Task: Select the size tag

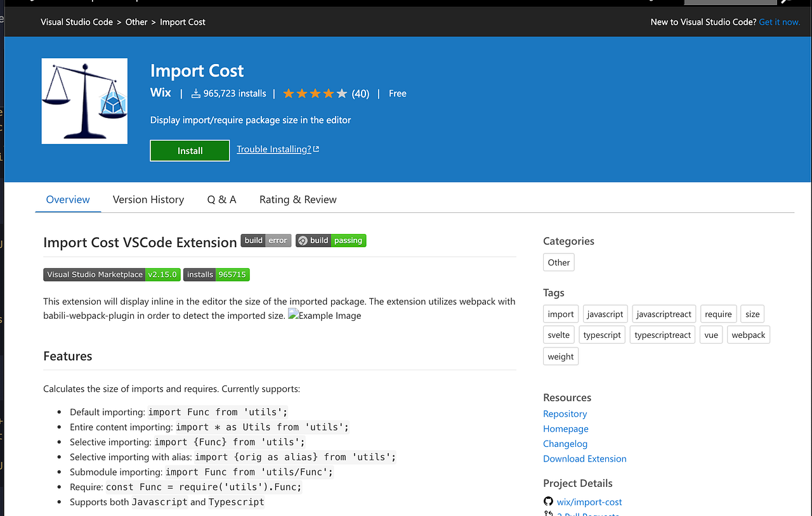Action: tap(752, 314)
